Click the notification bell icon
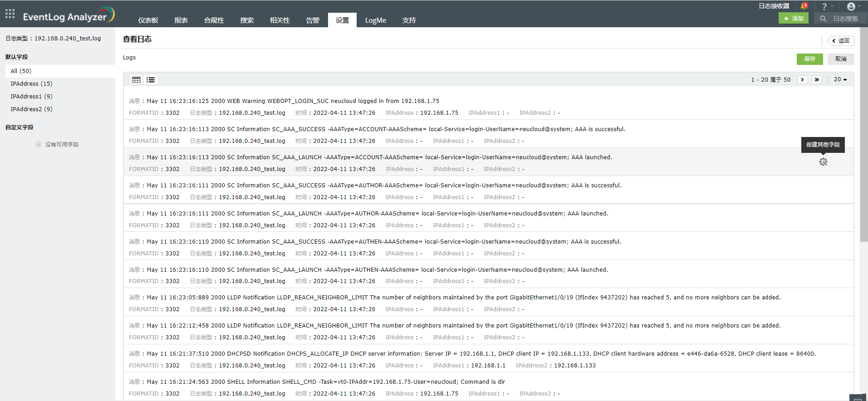The image size is (868, 401). 804,6
